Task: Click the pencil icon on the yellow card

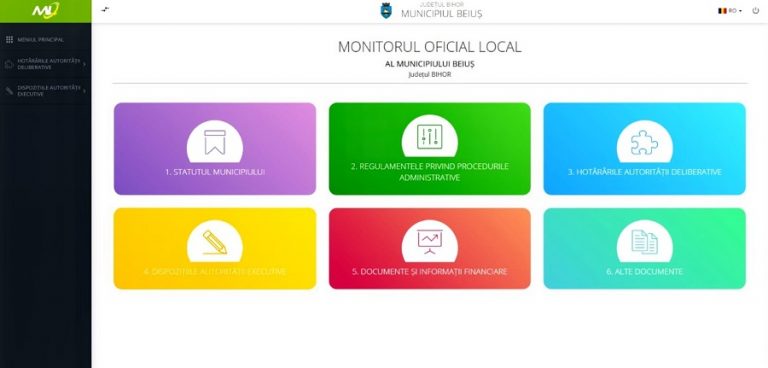Action: click(215, 242)
